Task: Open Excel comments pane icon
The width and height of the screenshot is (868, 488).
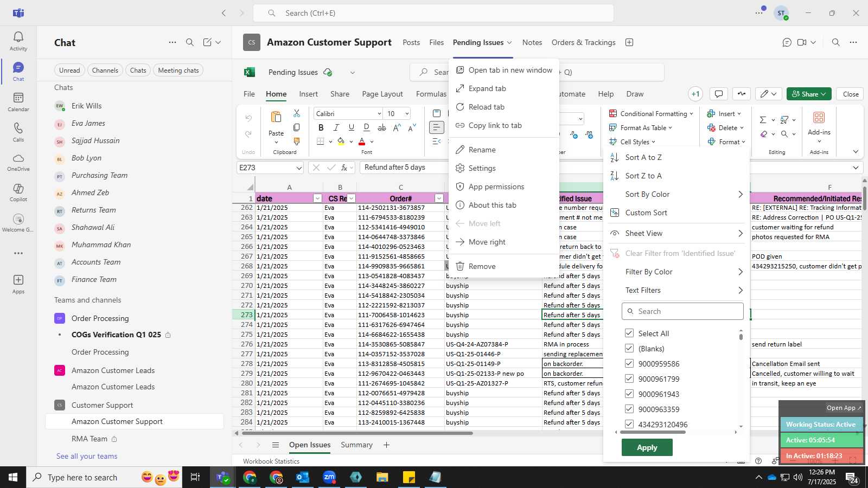Action: (719, 94)
